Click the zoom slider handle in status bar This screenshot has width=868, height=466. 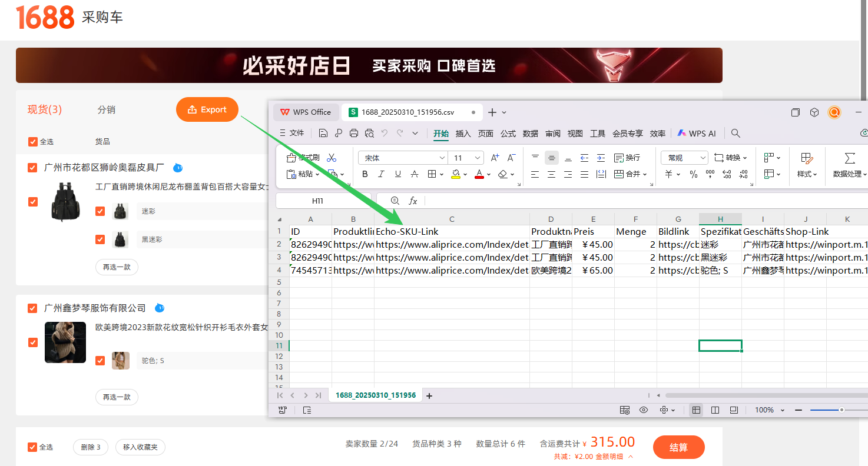(842, 410)
